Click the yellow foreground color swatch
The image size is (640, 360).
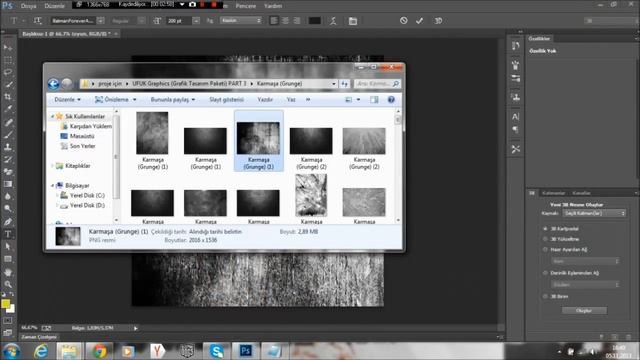5,304
